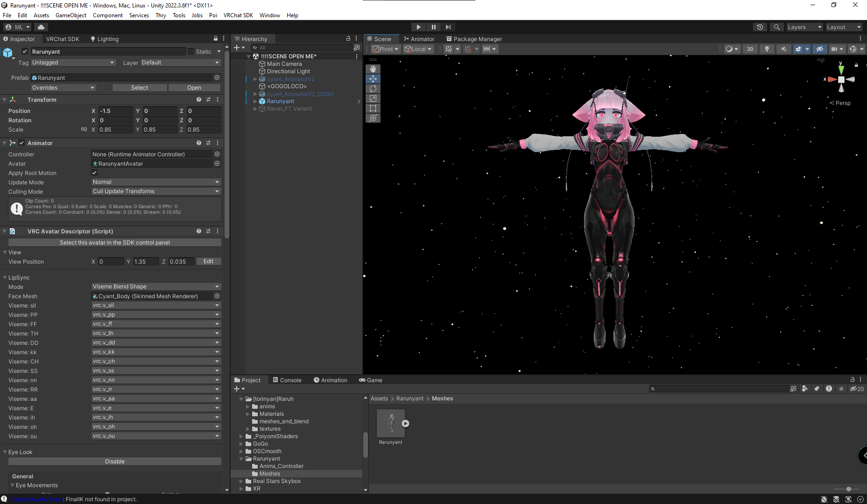Lock the Inspector panel
Viewport: 867px width, 504px height.
(216, 39)
